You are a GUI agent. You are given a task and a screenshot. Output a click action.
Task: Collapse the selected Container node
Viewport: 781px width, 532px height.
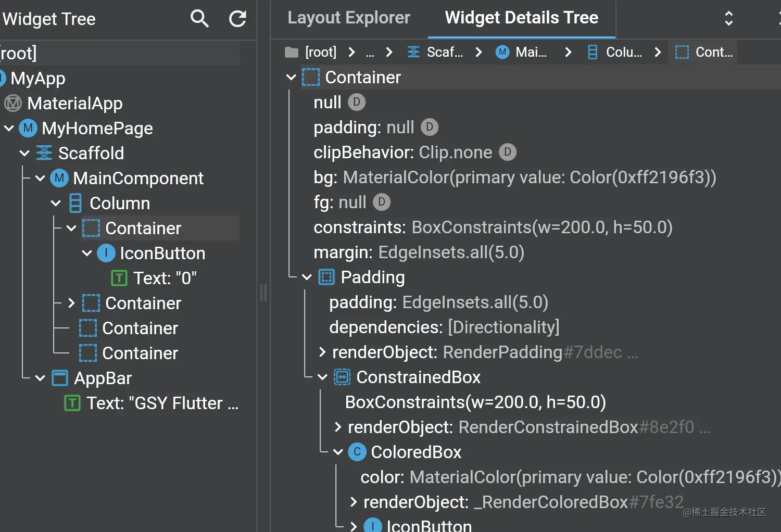click(71, 228)
